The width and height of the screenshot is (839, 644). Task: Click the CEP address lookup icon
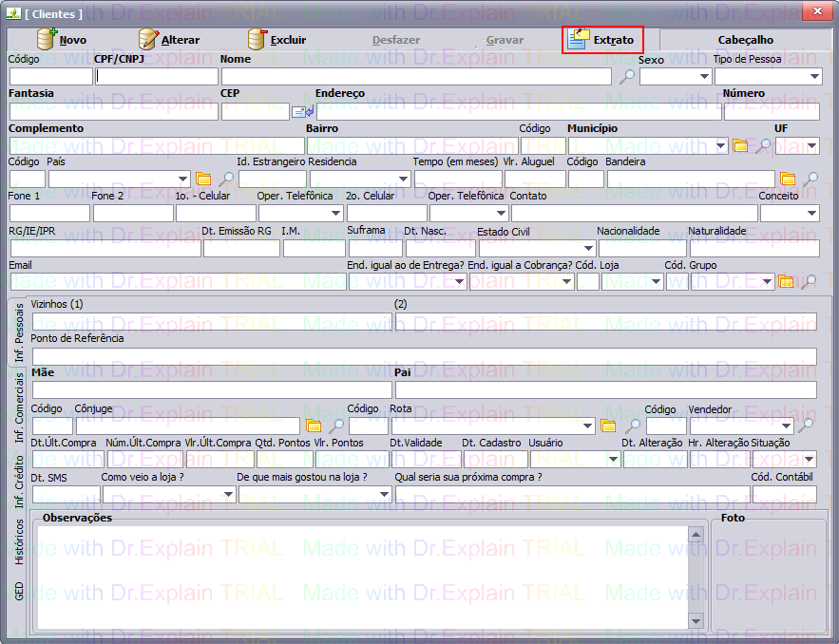[302, 112]
